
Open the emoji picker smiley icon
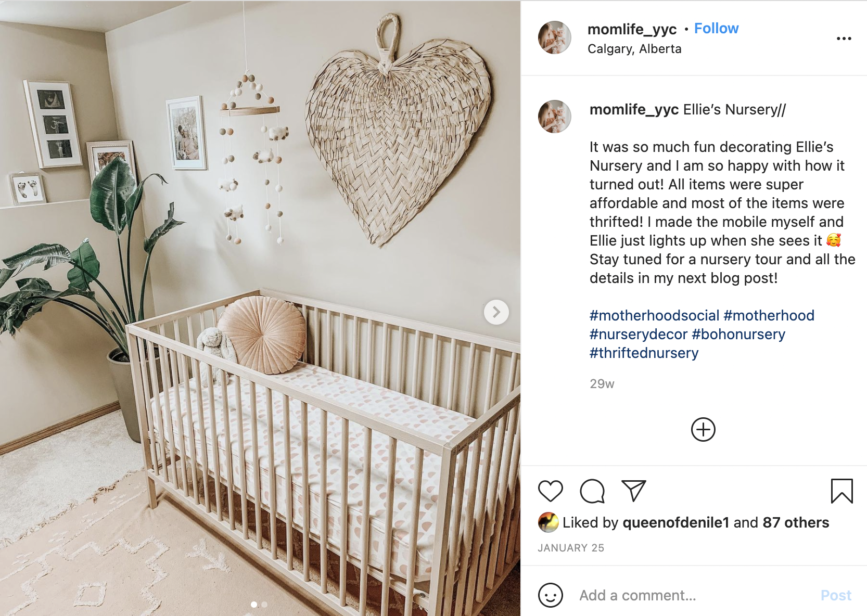(x=551, y=595)
